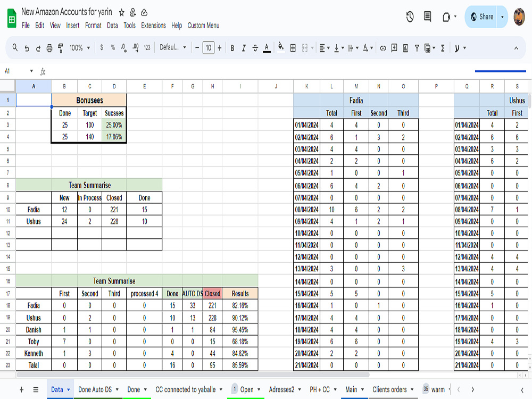
Task: Open the side panel arrow
Action: pyautogui.click(x=522, y=390)
